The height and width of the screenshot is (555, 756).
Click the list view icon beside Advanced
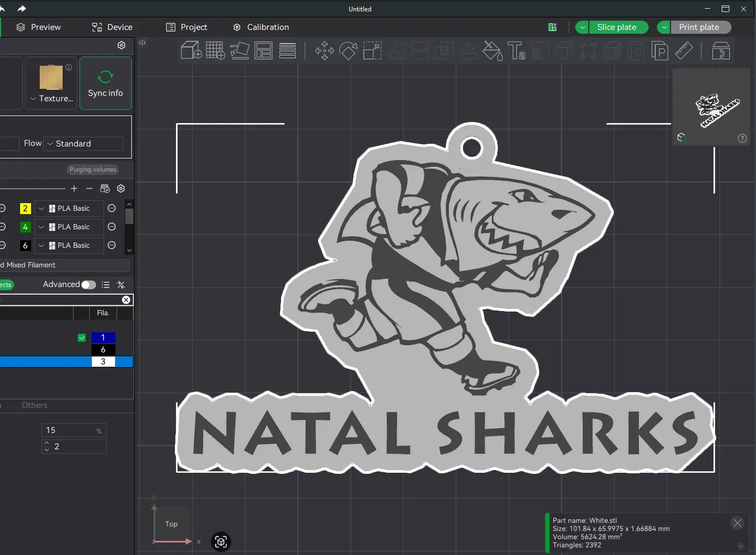[x=106, y=285]
